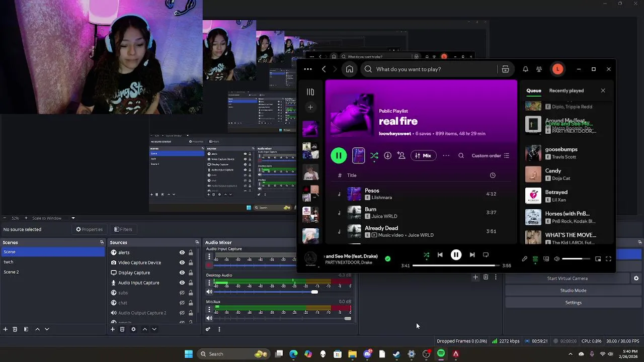Open Spotify miniplayer
This screenshot has height=362, width=644.
pos(598,259)
